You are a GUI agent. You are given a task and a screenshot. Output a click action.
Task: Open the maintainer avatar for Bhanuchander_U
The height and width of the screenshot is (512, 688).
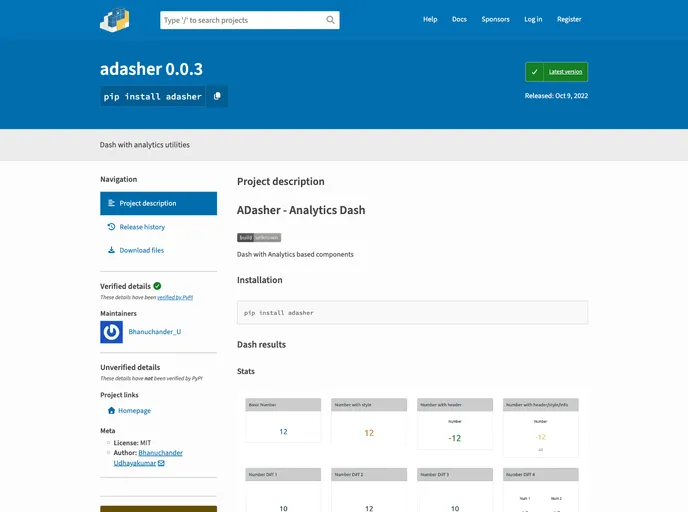coord(111,332)
